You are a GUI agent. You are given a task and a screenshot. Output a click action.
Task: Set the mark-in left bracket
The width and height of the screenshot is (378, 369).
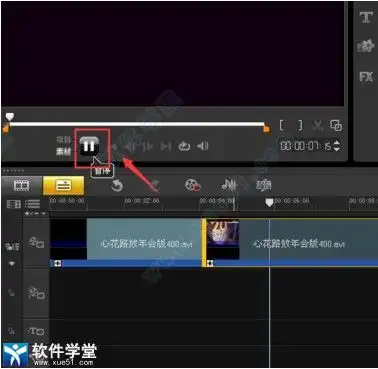[x=282, y=126]
